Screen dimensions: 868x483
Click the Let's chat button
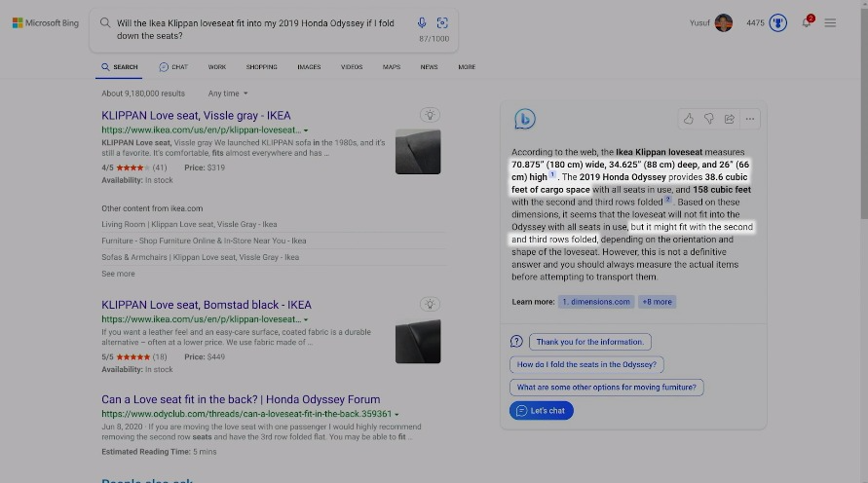pos(542,411)
